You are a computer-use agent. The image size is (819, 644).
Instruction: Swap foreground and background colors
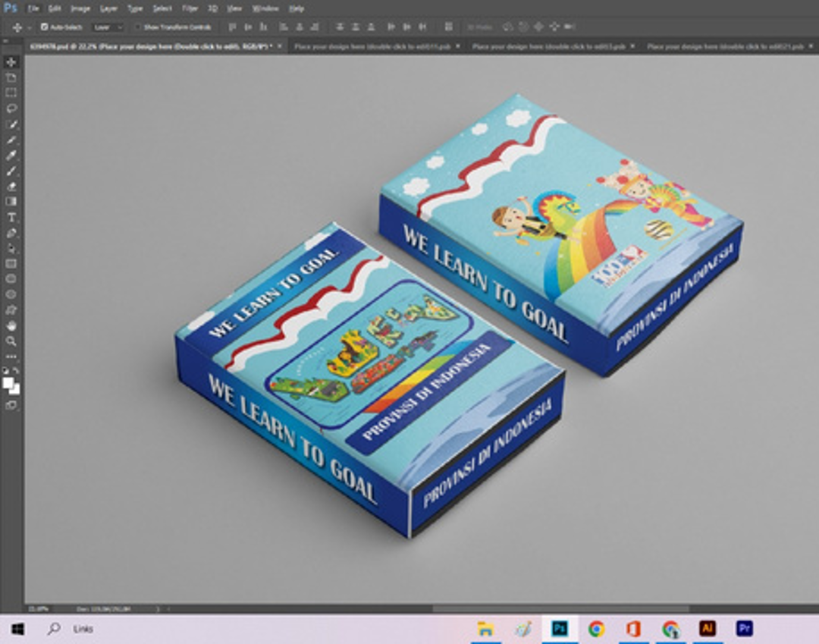coord(17,371)
